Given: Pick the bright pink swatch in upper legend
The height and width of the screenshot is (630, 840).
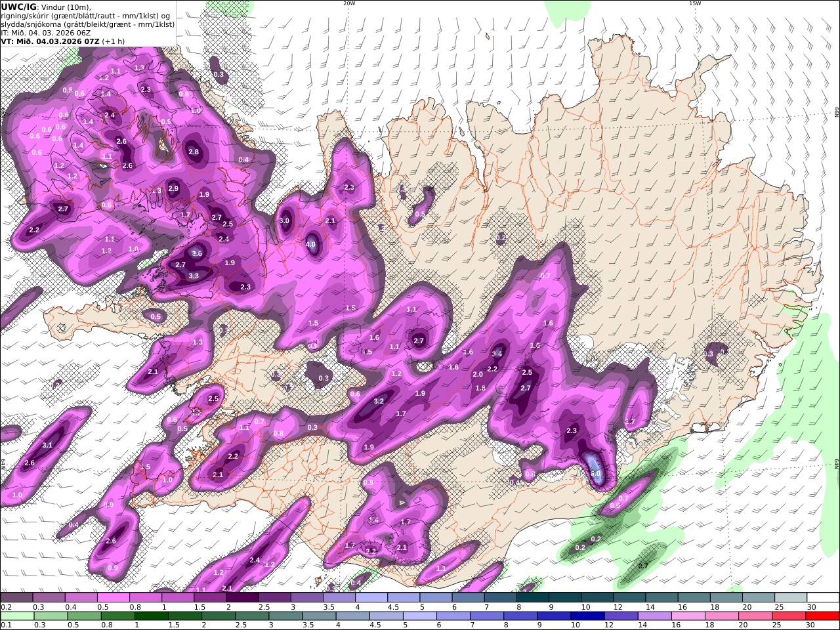Looking at the screenshot, I should coord(113,598).
